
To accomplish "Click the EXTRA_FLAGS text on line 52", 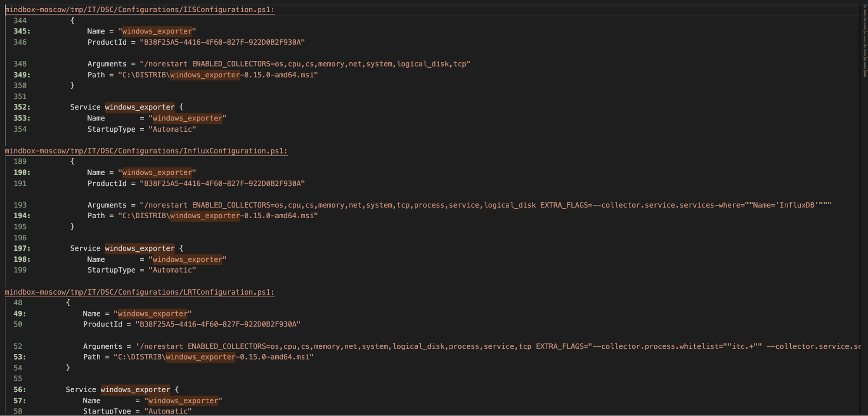I will 562,346.
